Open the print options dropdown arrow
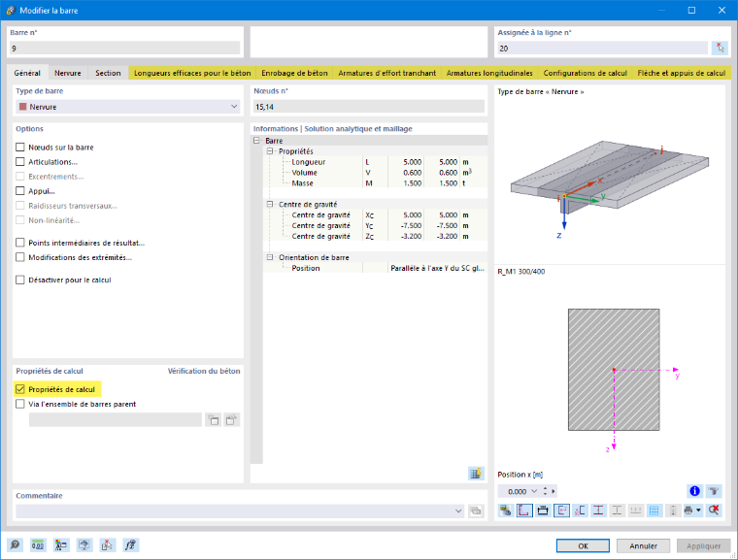This screenshot has height=560, width=738. coord(699,511)
